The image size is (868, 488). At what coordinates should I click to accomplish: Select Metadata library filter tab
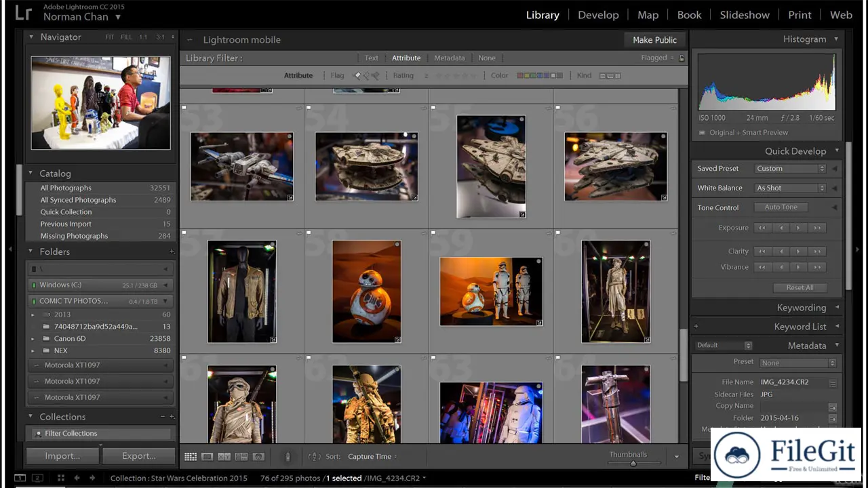449,58
